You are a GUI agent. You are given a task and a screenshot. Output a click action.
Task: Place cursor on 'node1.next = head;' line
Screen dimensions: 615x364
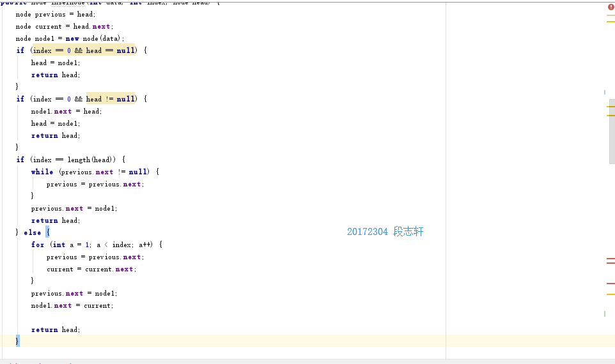66,112
